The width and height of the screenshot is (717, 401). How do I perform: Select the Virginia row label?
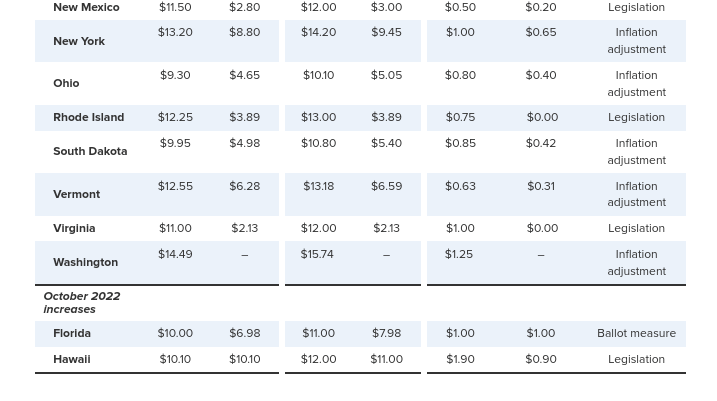pos(74,228)
